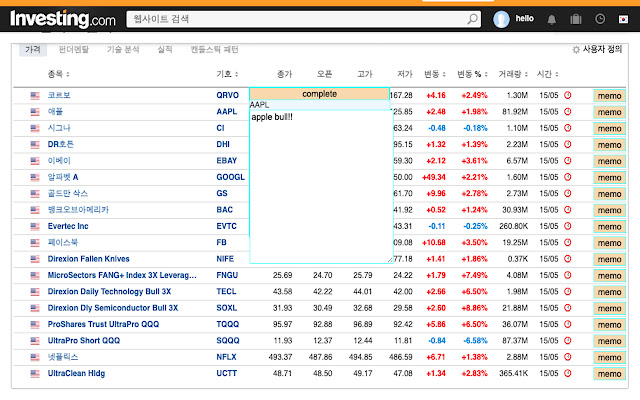This screenshot has height=400, width=640.
Task: Open the ProShares Trust UltraPro QQQ link
Action: [x=103, y=324]
